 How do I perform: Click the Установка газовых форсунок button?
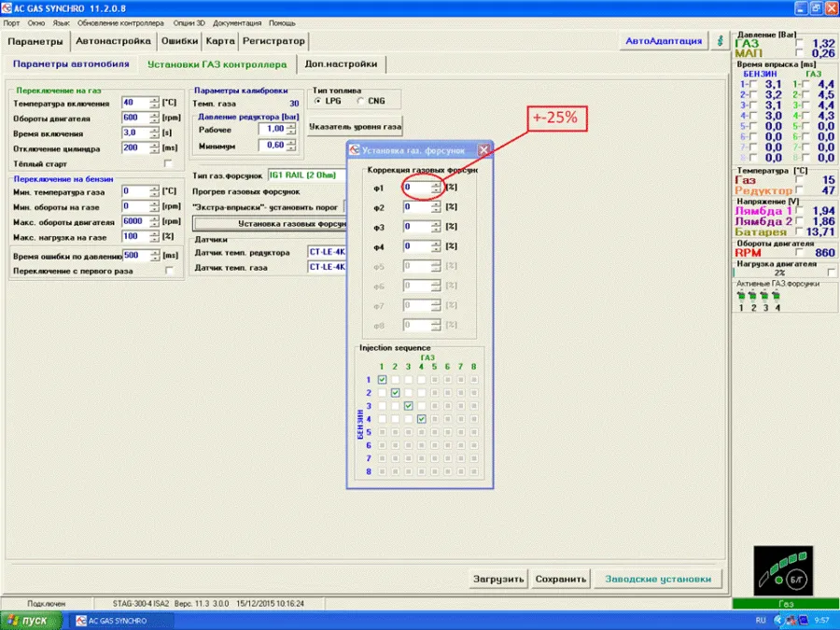270,224
